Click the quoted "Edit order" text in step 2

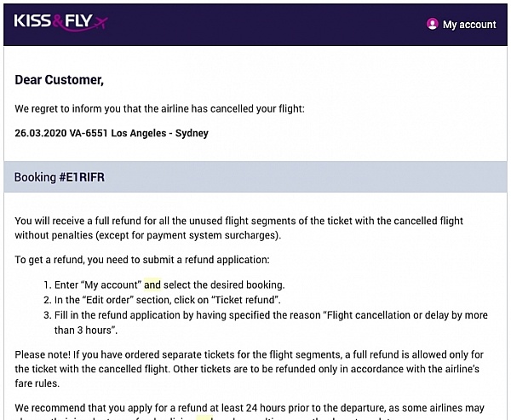pyautogui.click(x=108, y=300)
